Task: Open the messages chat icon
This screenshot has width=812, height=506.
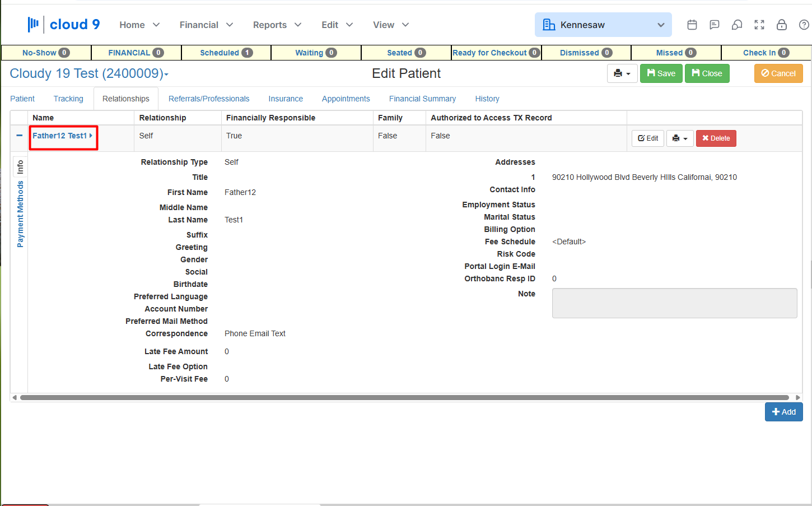Action: (715, 25)
